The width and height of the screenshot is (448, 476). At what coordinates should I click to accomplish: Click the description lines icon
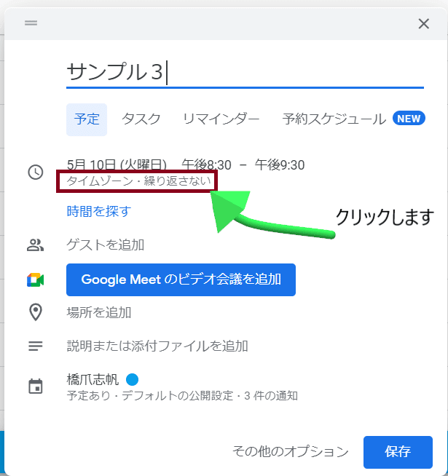click(35, 346)
